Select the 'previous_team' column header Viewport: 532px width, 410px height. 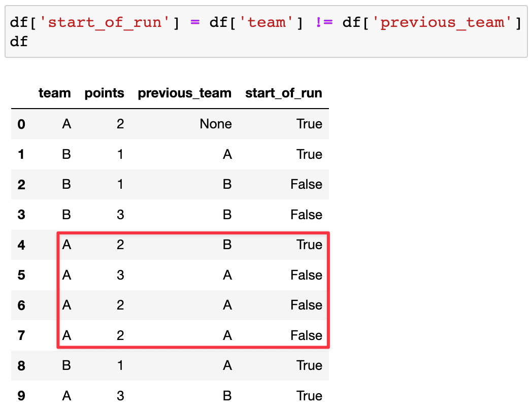coord(185,93)
